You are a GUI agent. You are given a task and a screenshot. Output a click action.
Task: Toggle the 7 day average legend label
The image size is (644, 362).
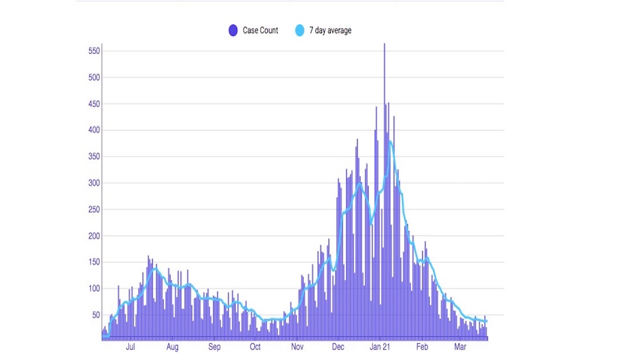[x=330, y=31]
